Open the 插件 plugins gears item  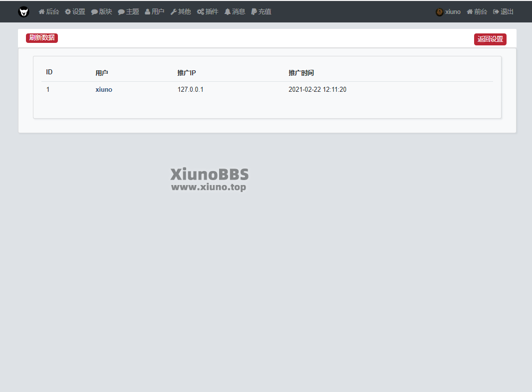coord(208,12)
